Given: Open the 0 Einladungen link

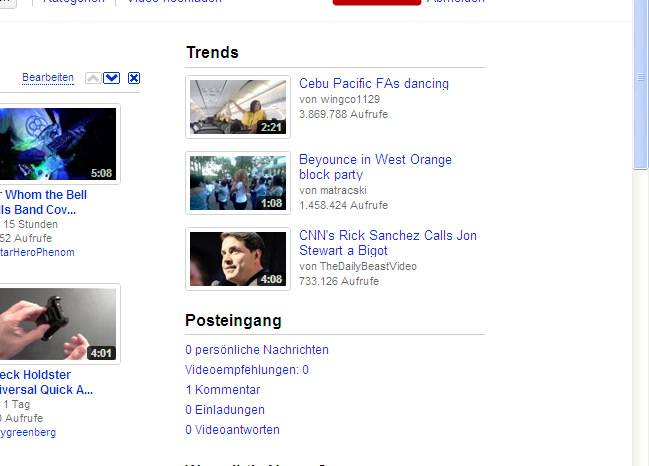Looking at the screenshot, I should [225, 410].
